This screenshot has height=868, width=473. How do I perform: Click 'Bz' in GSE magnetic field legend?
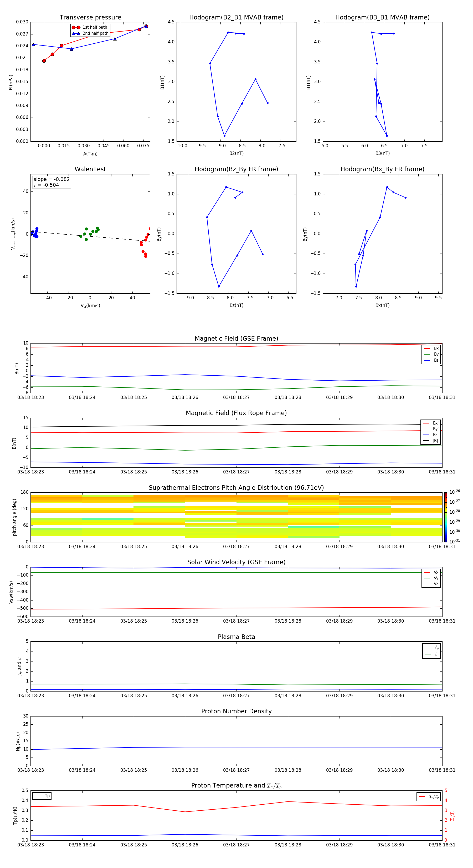click(x=431, y=360)
